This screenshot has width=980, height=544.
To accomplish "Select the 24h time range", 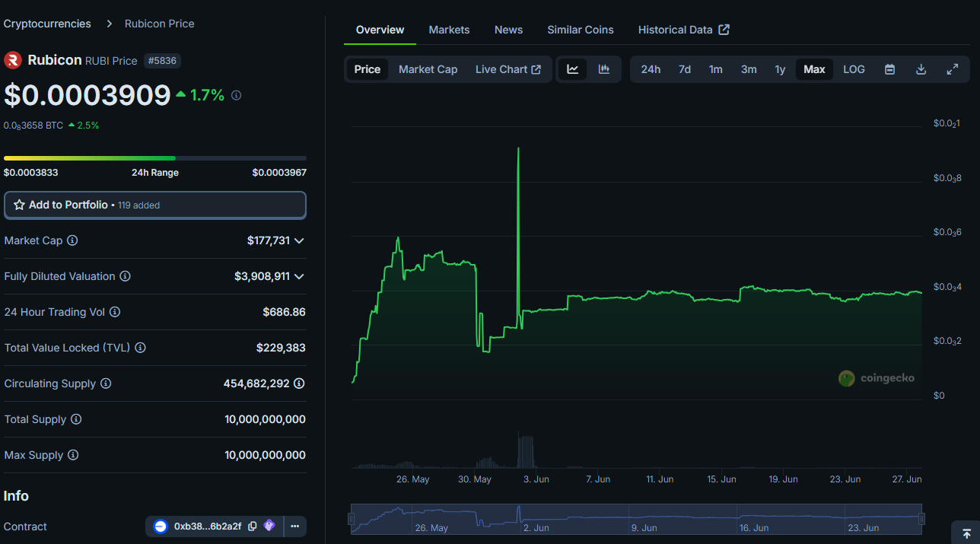I will point(651,69).
